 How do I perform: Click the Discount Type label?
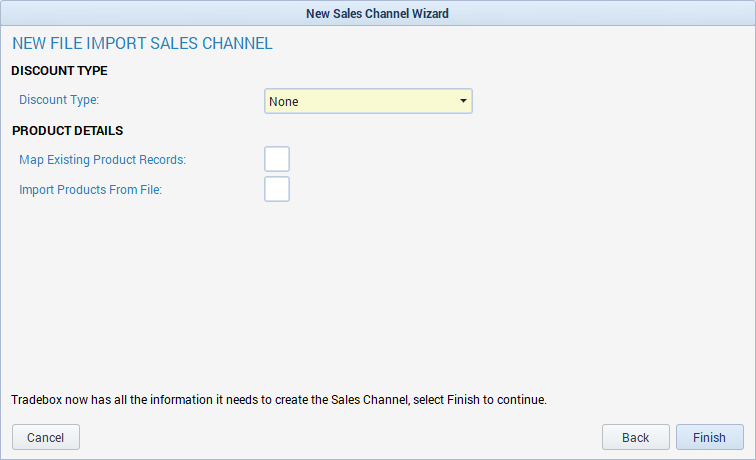tap(59, 100)
